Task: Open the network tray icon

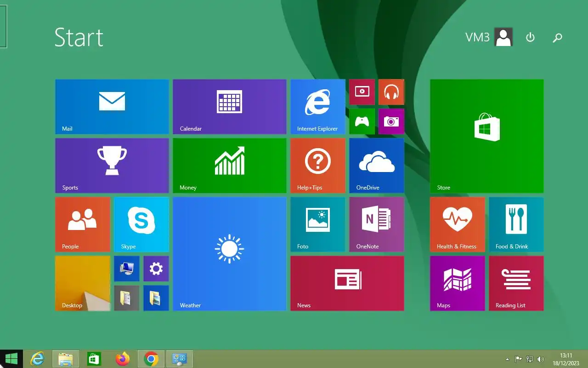Action: (530, 359)
